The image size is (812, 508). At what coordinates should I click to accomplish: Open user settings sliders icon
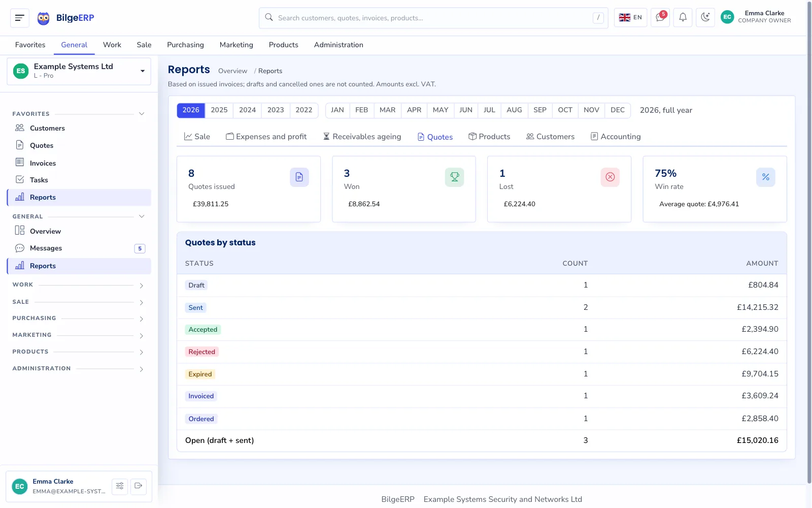tap(120, 486)
